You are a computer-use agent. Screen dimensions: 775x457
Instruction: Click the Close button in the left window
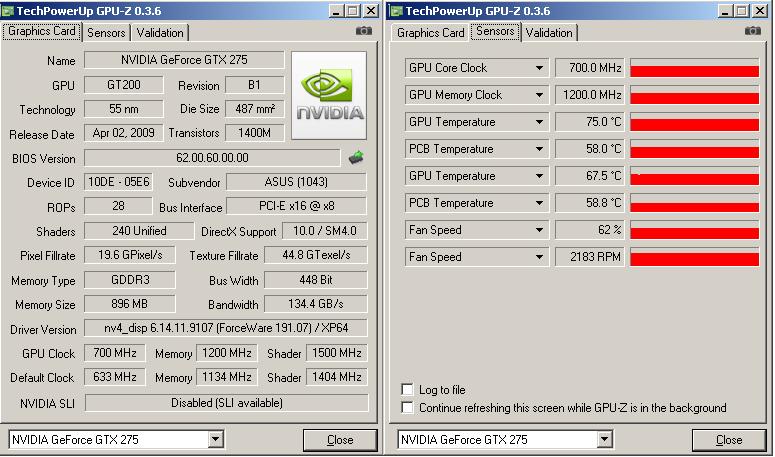click(340, 440)
